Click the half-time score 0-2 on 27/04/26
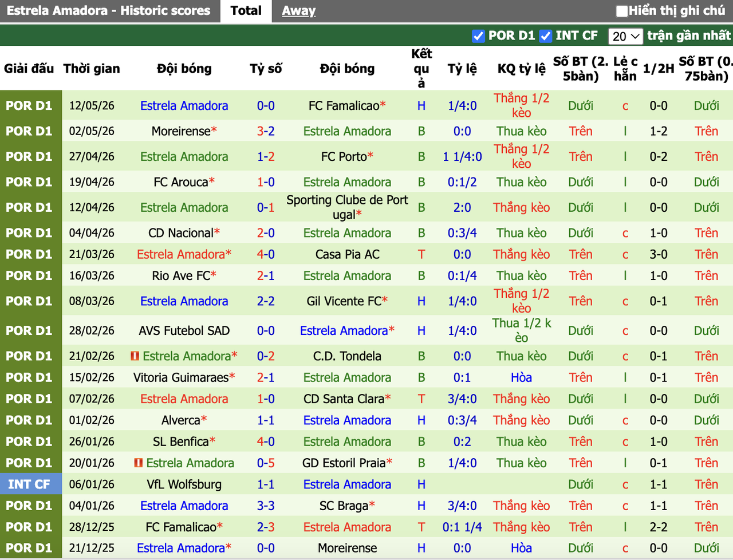 pyautogui.click(x=659, y=156)
